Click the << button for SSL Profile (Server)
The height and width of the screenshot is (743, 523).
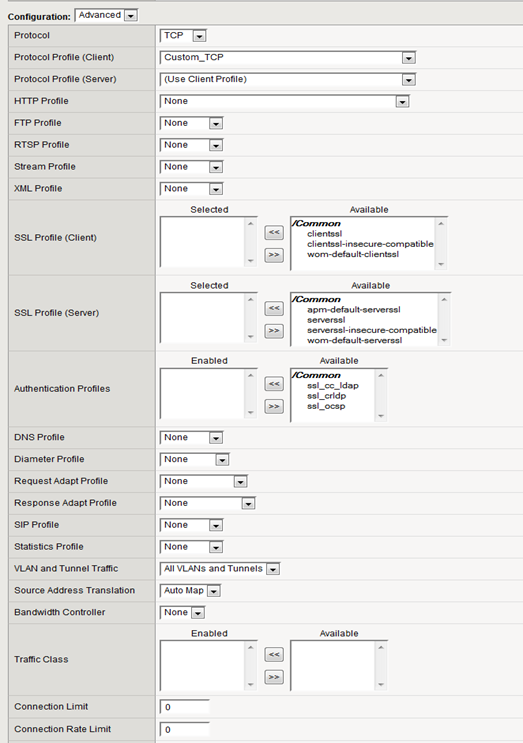pos(274,308)
